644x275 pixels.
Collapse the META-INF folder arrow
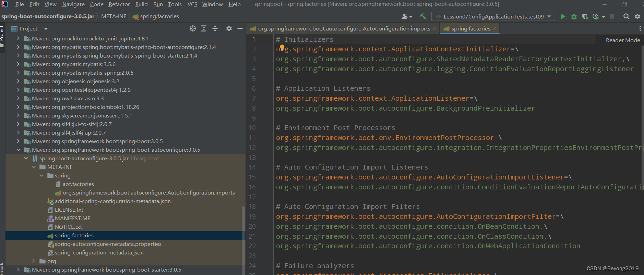pyautogui.click(x=34, y=167)
